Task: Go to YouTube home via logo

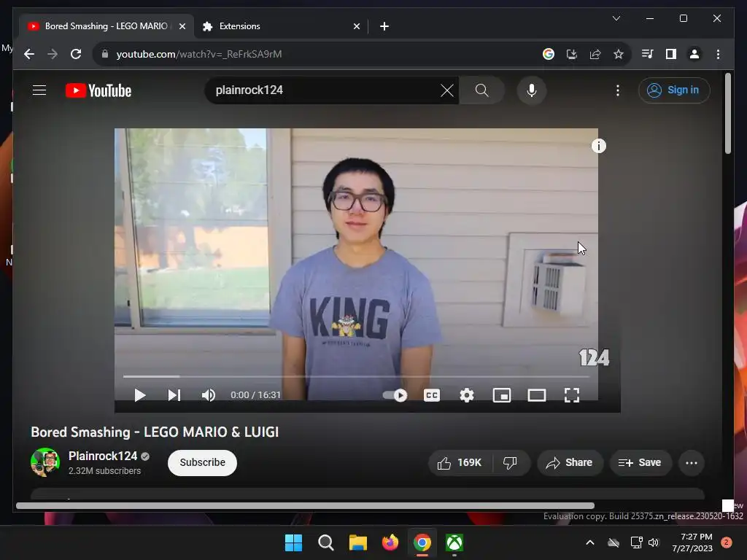Action: click(98, 90)
